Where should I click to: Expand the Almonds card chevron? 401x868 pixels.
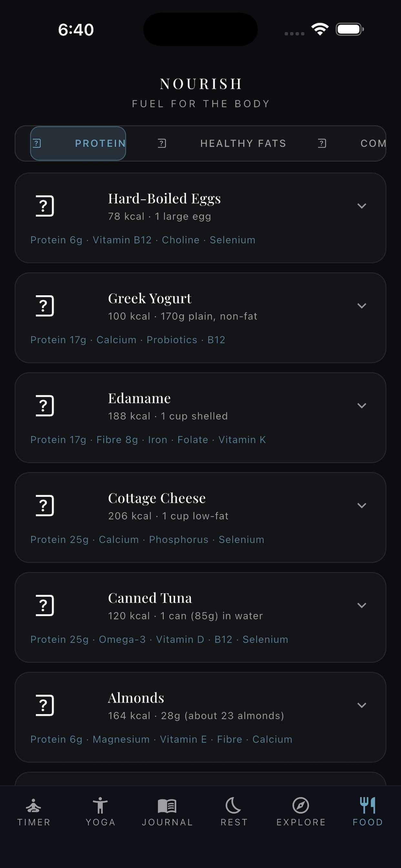[362, 705]
